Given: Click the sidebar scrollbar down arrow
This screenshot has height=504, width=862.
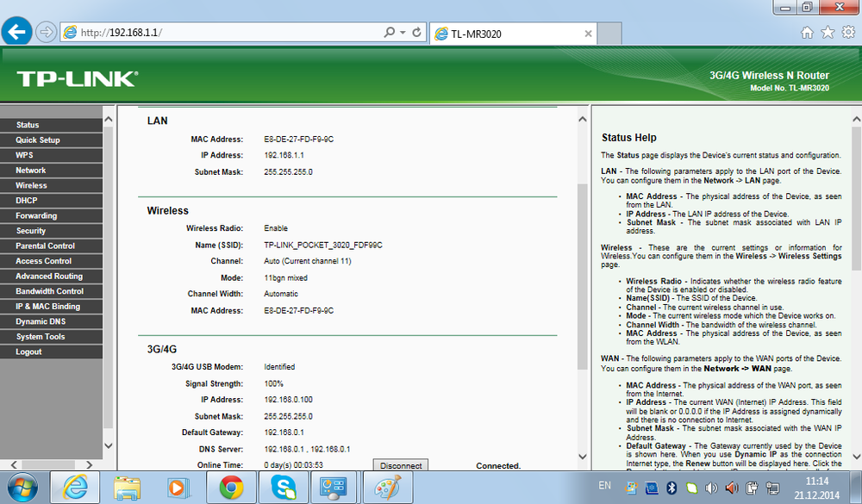Looking at the screenshot, I should click(108, 445).
